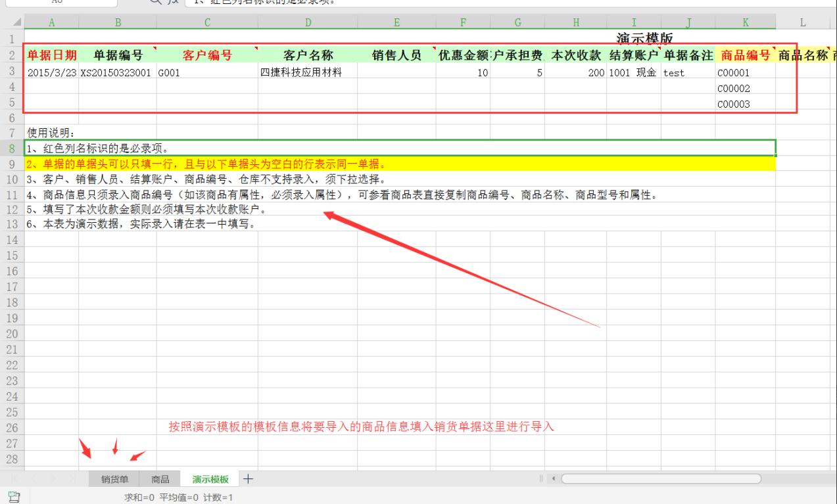
Task: Add a new sheet with the plus icon
Action: click(248, 479)
